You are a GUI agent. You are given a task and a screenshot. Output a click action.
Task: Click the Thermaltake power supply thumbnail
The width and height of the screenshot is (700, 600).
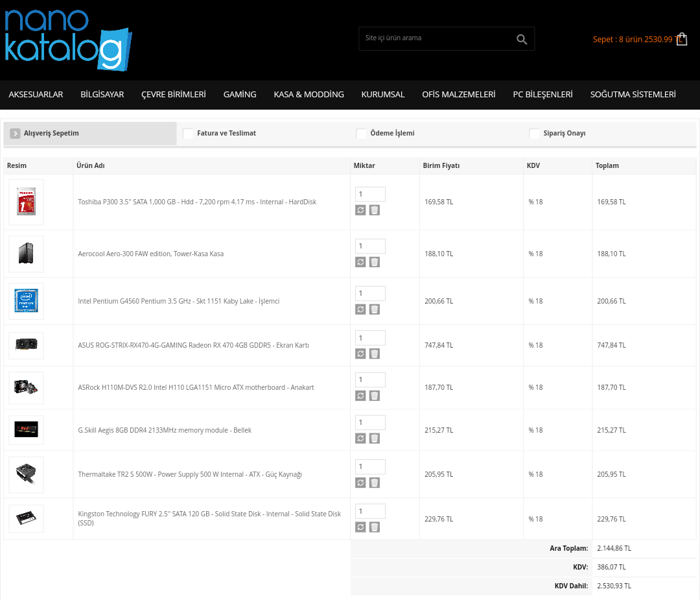coord(27,474)
